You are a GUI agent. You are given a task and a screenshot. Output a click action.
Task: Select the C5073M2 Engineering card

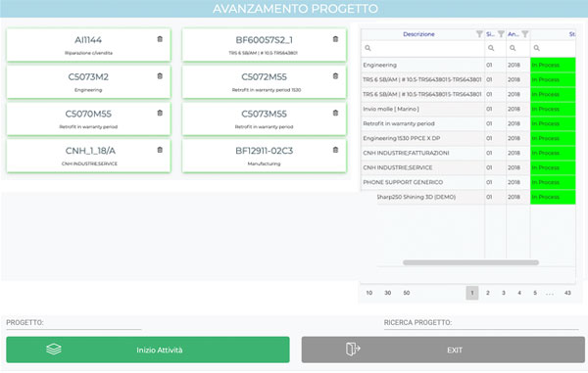[x=88, y=81]
